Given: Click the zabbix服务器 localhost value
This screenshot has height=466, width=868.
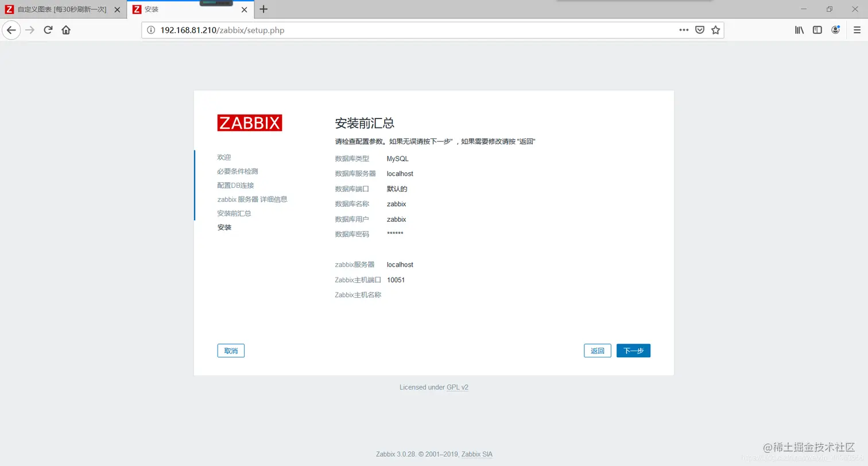Looking at the screenshot, I should tap(400, 264).
